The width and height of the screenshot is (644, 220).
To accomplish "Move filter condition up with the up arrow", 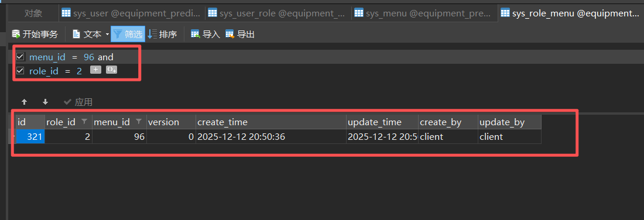I will (24, 102).
